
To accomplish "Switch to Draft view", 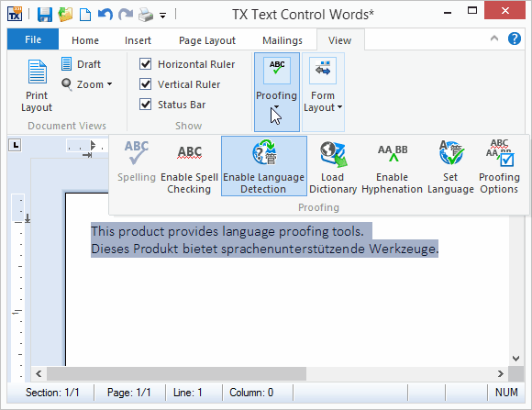I will click(81, 64).
